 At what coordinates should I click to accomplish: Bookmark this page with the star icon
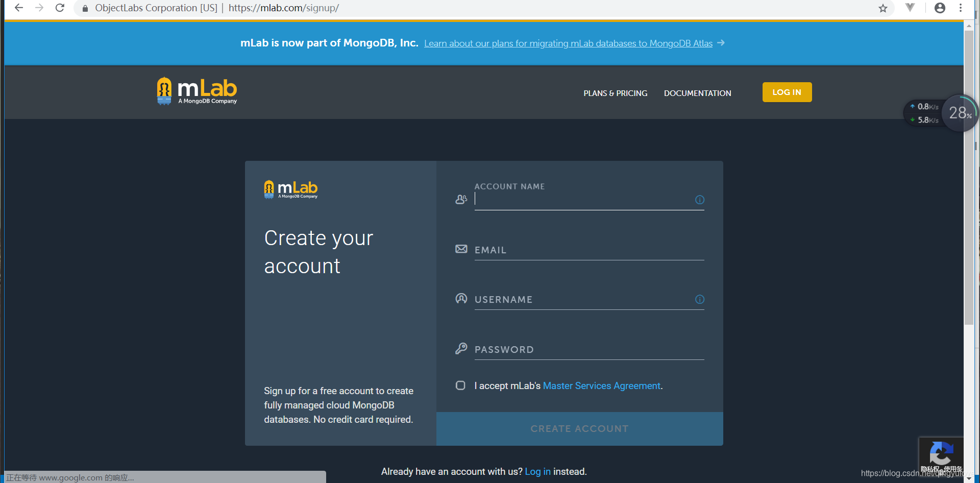click(x=883, y=8)
